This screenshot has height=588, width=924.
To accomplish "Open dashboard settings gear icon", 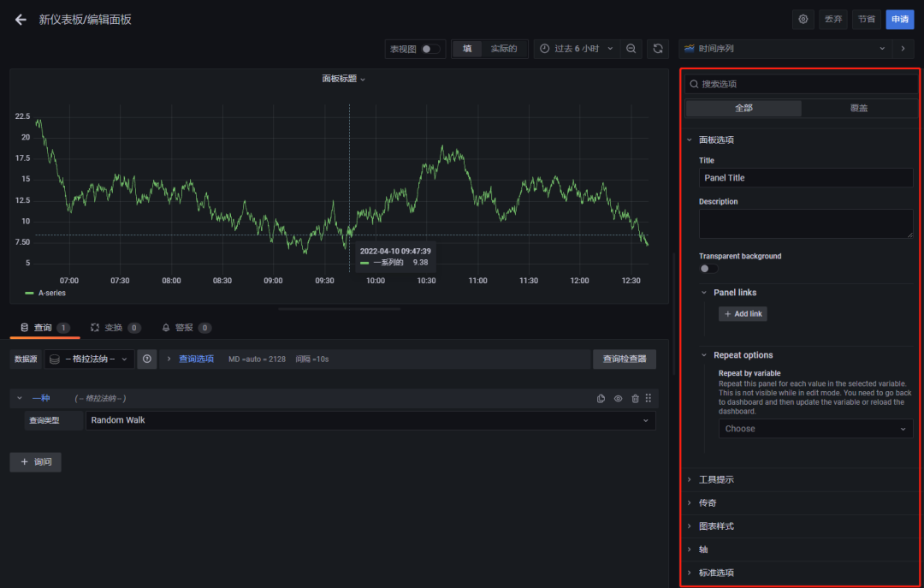I will (x=803, y=20).
